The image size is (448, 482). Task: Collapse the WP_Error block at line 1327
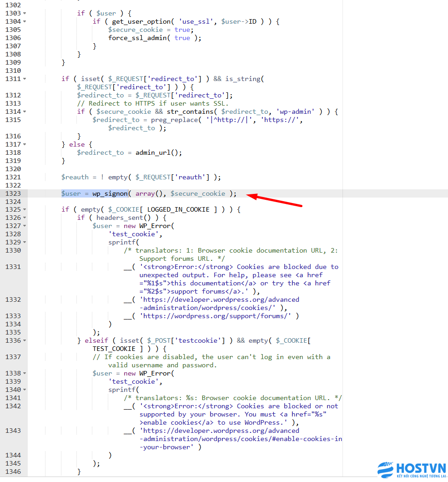pos(25,226)
